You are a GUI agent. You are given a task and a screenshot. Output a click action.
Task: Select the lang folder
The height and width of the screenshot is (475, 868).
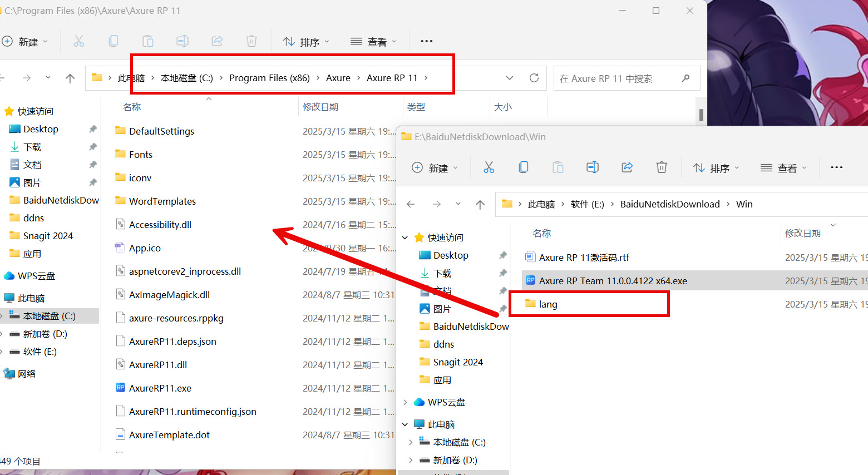coord(548,304)
